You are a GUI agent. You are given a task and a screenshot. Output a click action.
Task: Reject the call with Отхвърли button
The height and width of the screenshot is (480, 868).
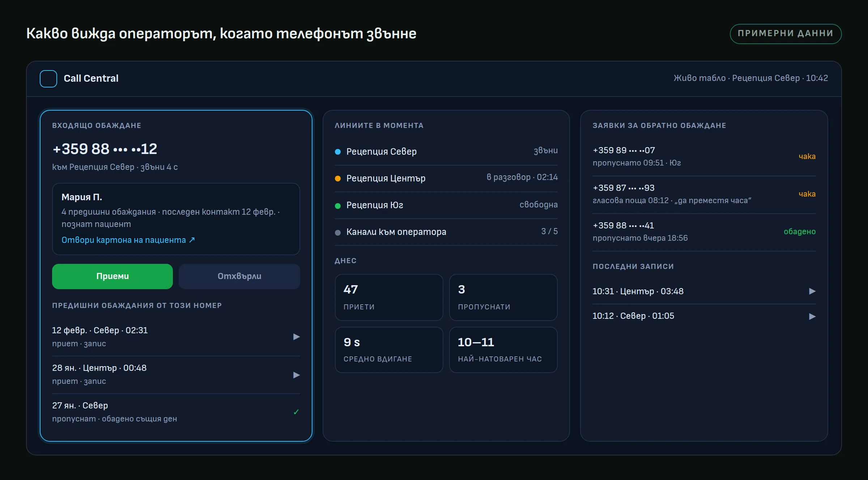click(x=239, y=277)
